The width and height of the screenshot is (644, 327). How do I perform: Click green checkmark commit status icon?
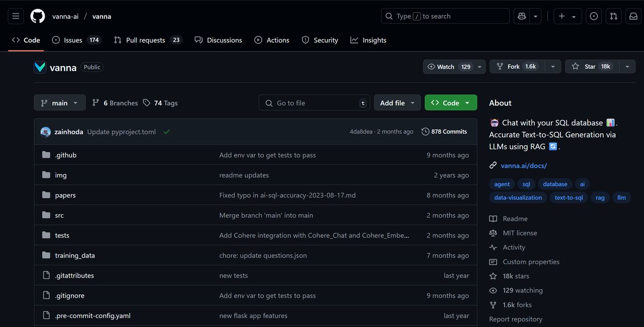(x=167, y=132)
